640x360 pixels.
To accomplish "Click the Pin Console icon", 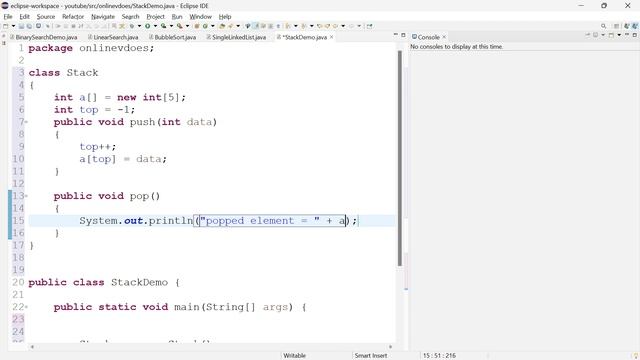I will [x=588, y=35].
